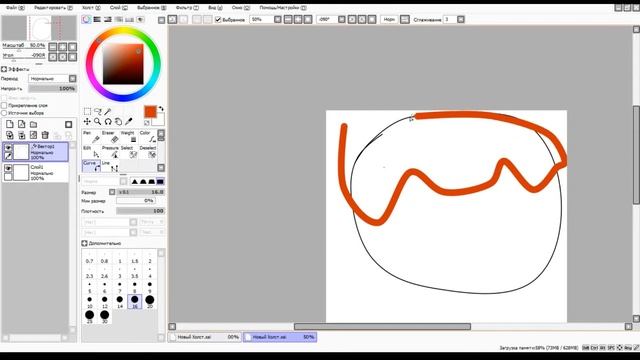This screenshot has height=360, width=640.
Task: Enable the Прикрепление слоя checkbox
Action: click(x=4, y=105)
